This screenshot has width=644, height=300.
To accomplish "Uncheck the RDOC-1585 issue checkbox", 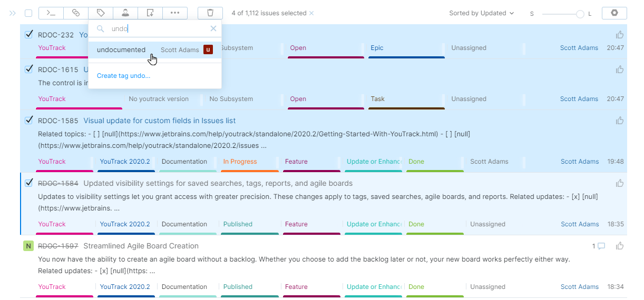I will click(29, 120).
